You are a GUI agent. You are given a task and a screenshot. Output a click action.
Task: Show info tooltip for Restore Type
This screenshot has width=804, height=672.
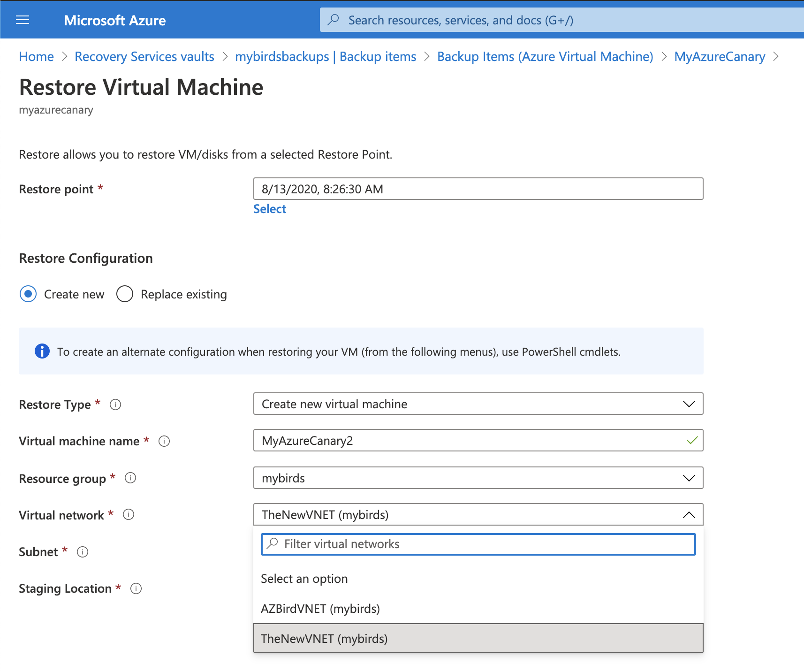115,405
